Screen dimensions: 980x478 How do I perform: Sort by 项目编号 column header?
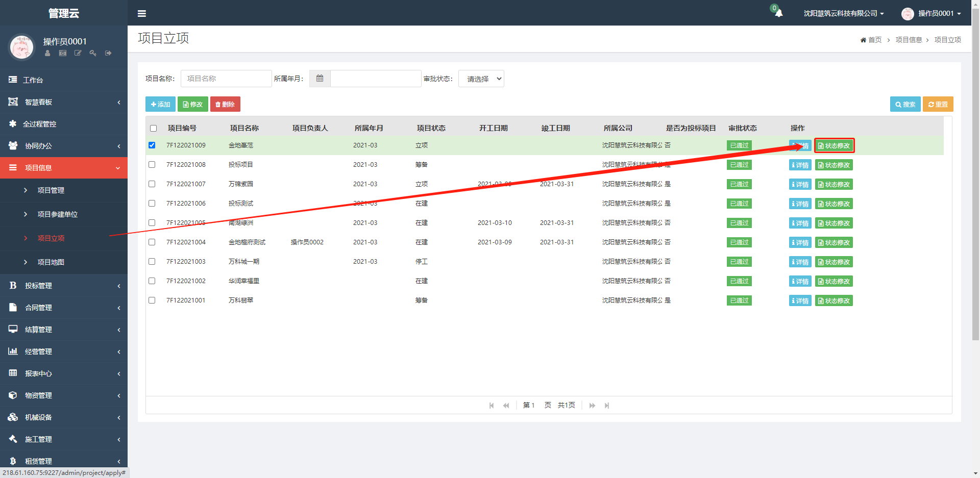tap(182, 128)
